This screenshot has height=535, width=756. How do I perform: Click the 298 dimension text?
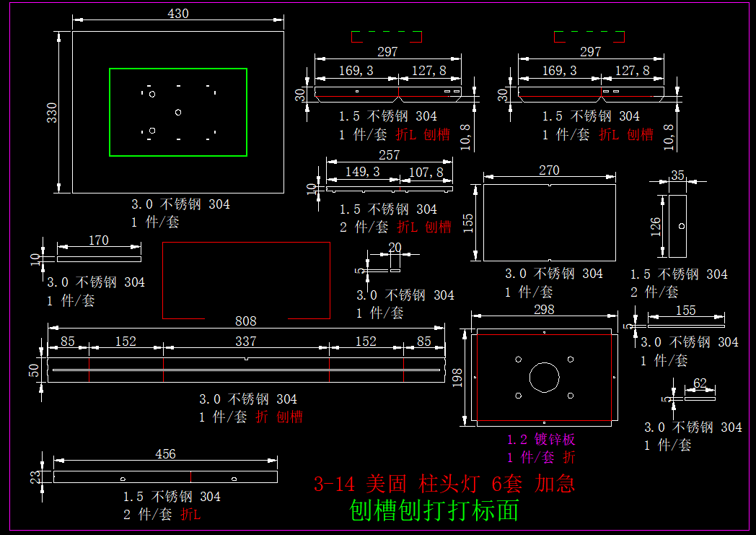coord(544,310)
